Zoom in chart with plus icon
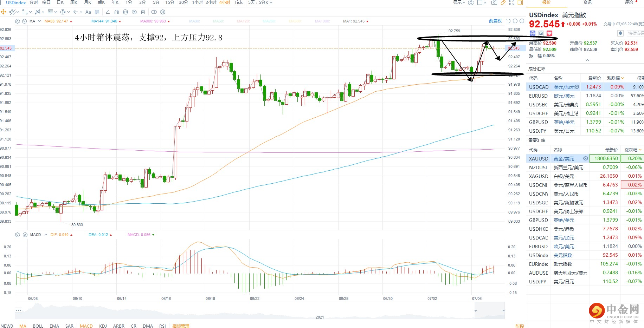 click(522, 21)
